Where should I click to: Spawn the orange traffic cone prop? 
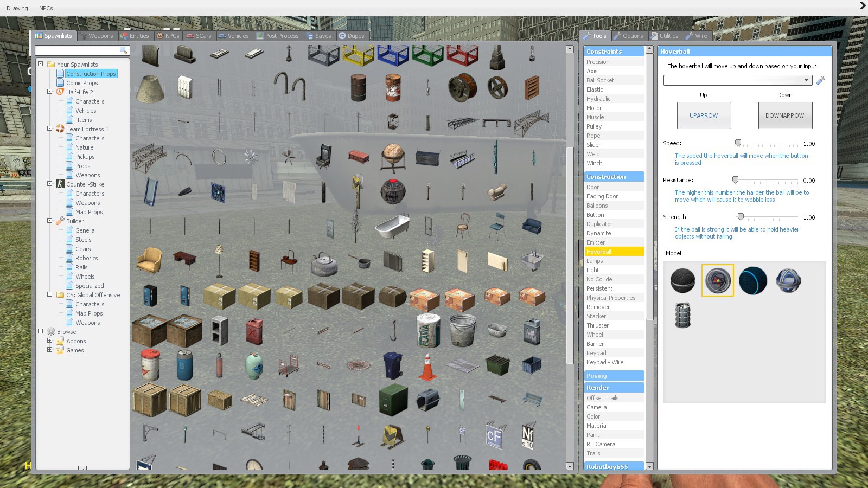427,366
